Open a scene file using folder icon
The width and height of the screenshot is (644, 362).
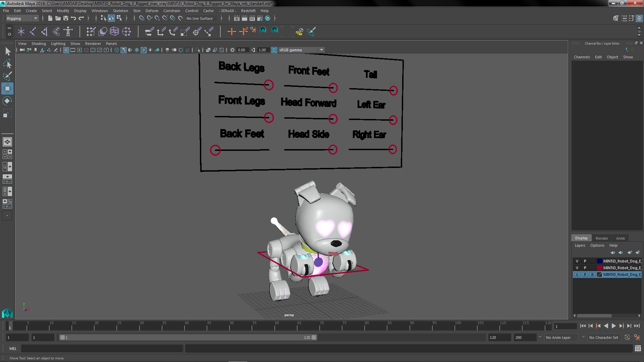click(58, 18)
